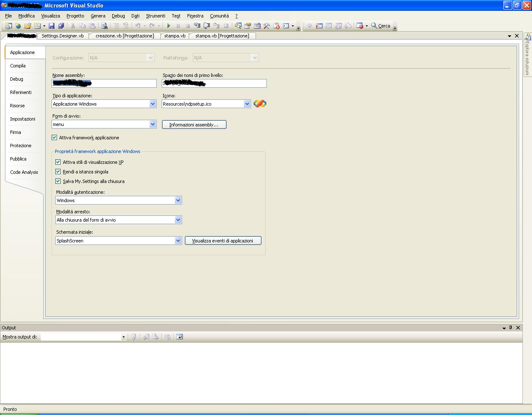The height and width of the screenshot is (415, 532).
Task: Open Schermata iniziale dropdown
Action: point(178,241)
